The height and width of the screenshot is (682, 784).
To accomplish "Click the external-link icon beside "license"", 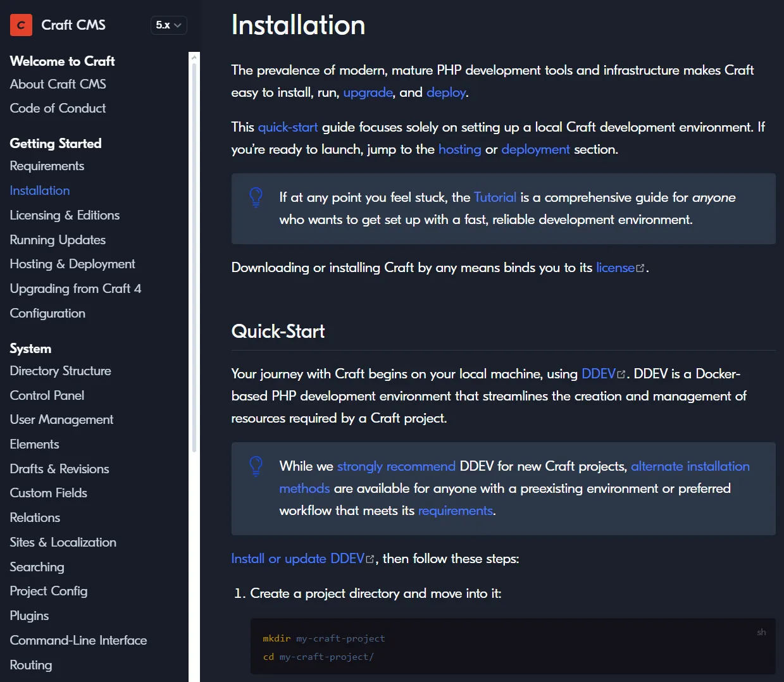I will pos(640,268).
